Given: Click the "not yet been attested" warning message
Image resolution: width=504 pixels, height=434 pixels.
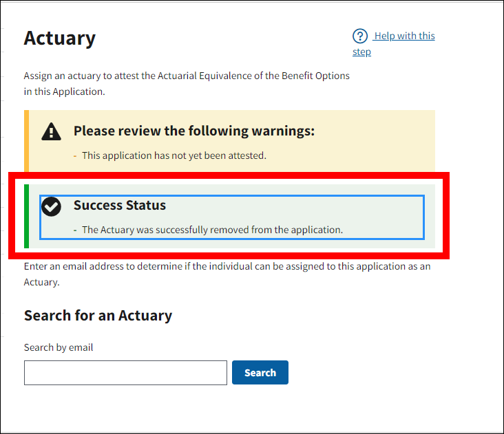Looking at the screenshot, I should pos(174,155).
